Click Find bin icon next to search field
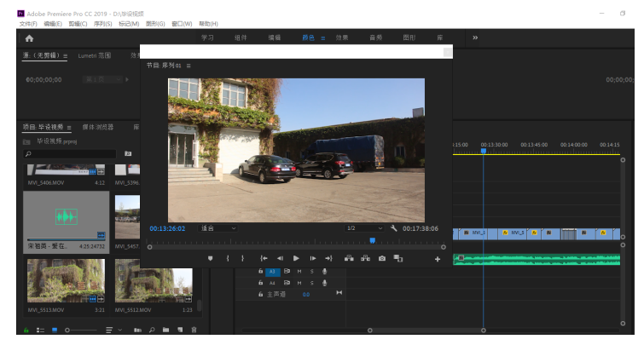 [128, 153]
